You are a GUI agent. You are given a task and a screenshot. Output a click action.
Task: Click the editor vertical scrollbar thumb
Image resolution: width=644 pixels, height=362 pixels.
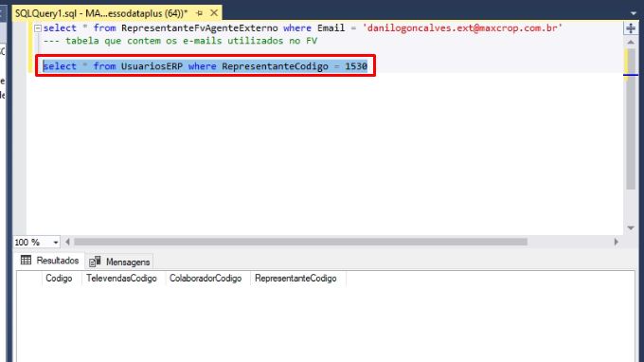point(631,119)
